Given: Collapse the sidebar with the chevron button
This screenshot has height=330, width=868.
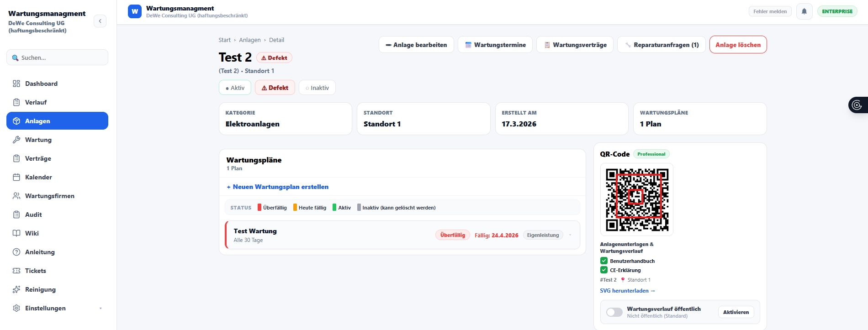Looking at the screenshot, I should [x=100, y=21].
